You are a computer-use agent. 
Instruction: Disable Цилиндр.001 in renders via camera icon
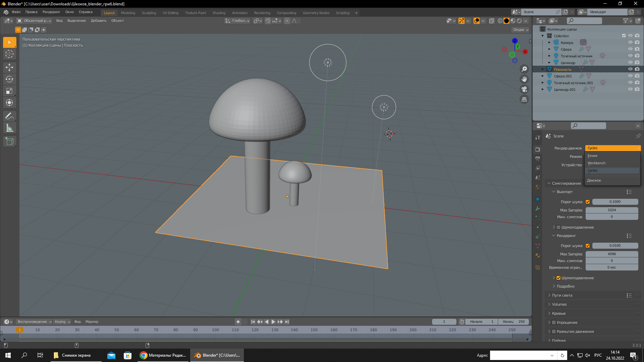point(637,89)
